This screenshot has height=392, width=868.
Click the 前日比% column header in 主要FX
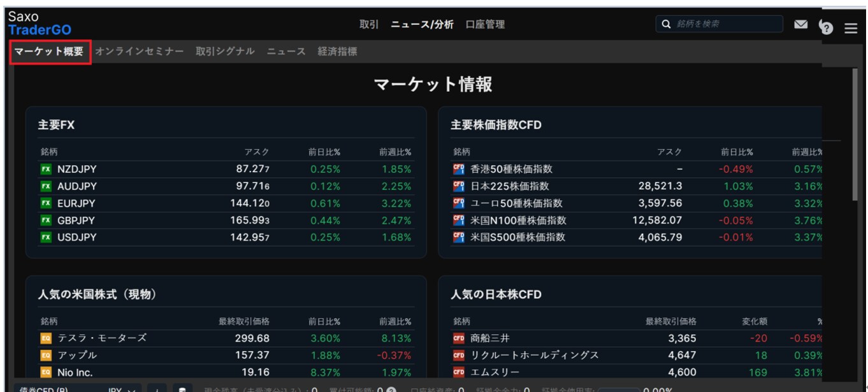324,152
